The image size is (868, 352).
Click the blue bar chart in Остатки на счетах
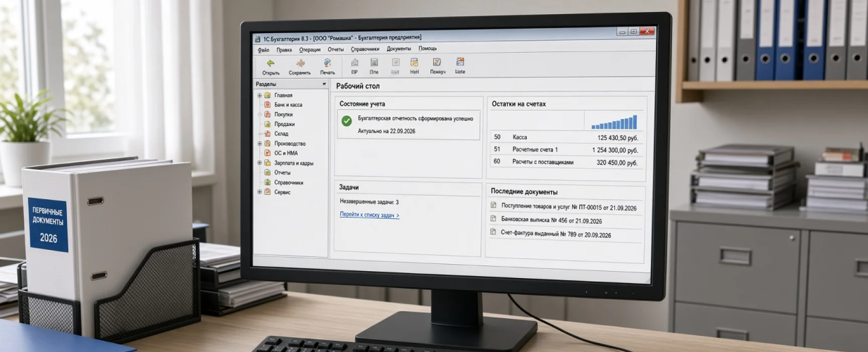tap(614, 122)
